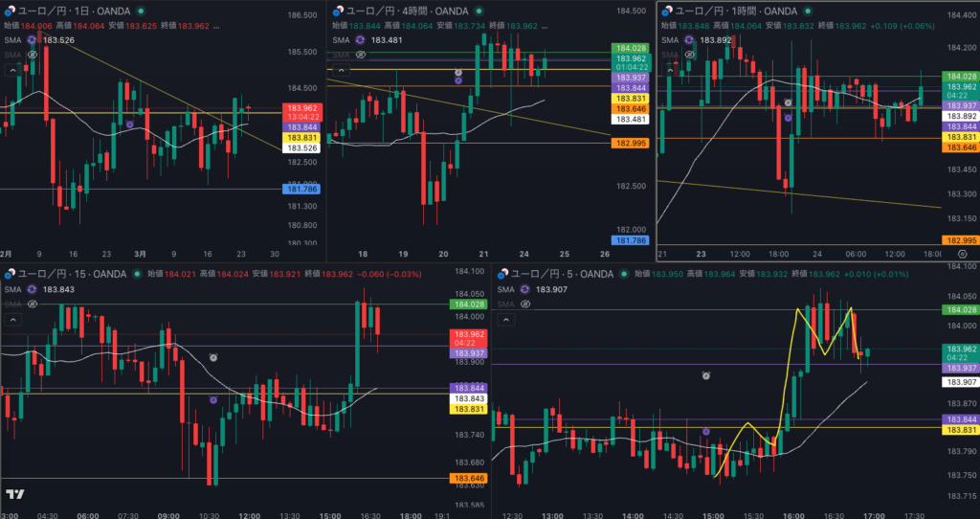This screenshot has width=980, height=519.
Task: Open symbol title ユーロ／円 · 5 · OANDA
Action: tap(563, 275)
